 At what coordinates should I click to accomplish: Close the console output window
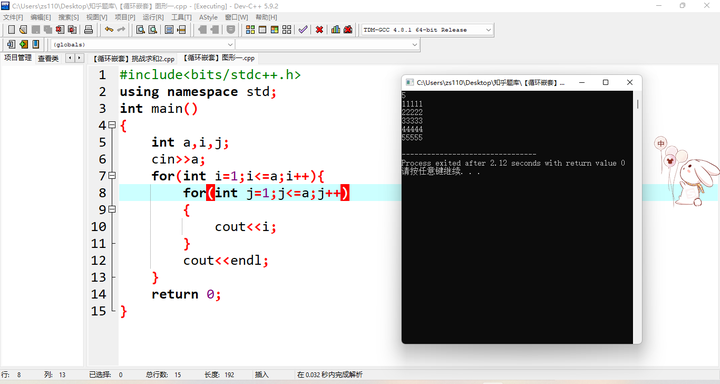pyautogui.click(x=630, y=82)
